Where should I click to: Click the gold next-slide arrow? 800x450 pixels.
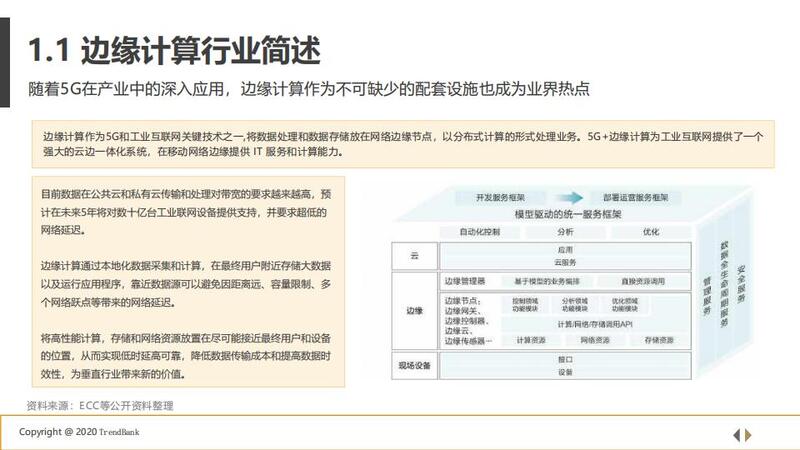point(749,433)
